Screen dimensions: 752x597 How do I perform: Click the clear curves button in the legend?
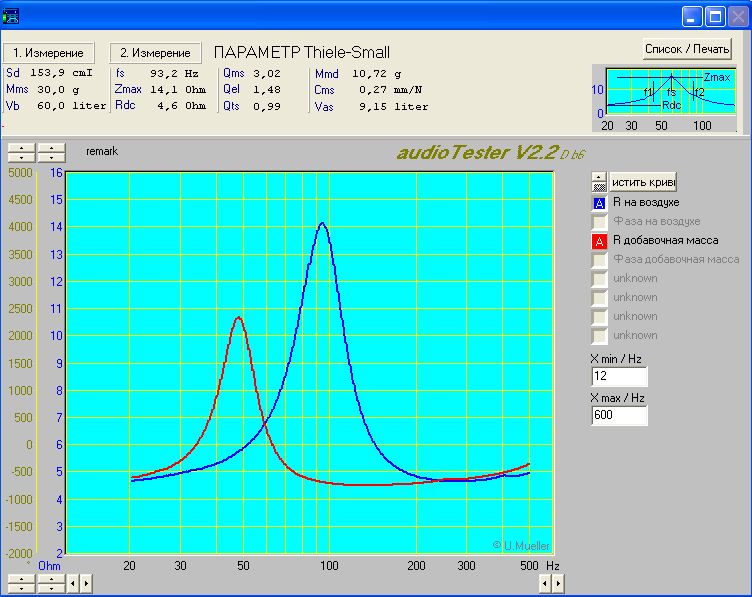(x=643, y=181)
